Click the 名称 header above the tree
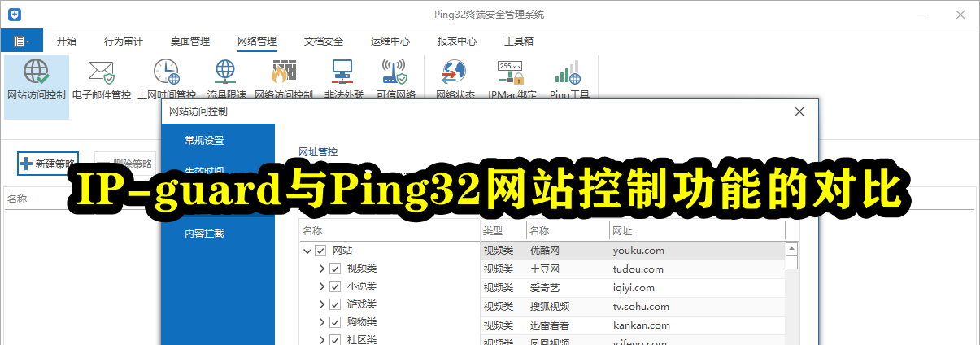This screenshot has height=345, width=980. [x=390, y=231]
